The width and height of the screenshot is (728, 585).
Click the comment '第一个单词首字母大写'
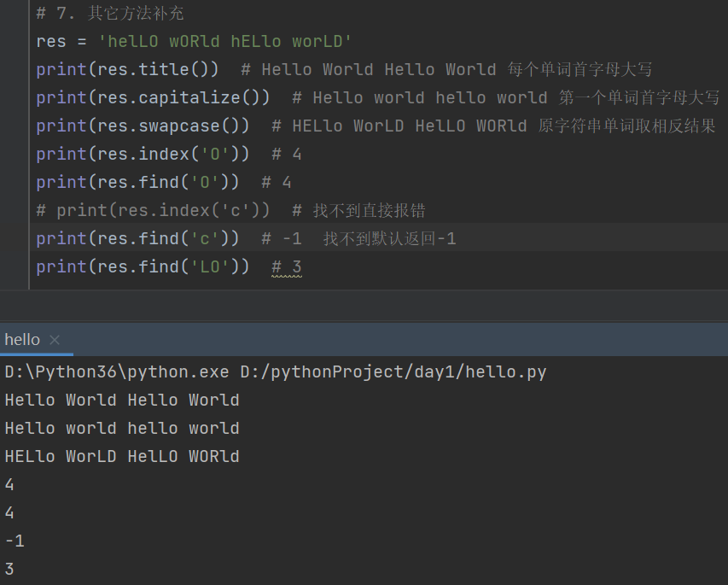(639, 98)
